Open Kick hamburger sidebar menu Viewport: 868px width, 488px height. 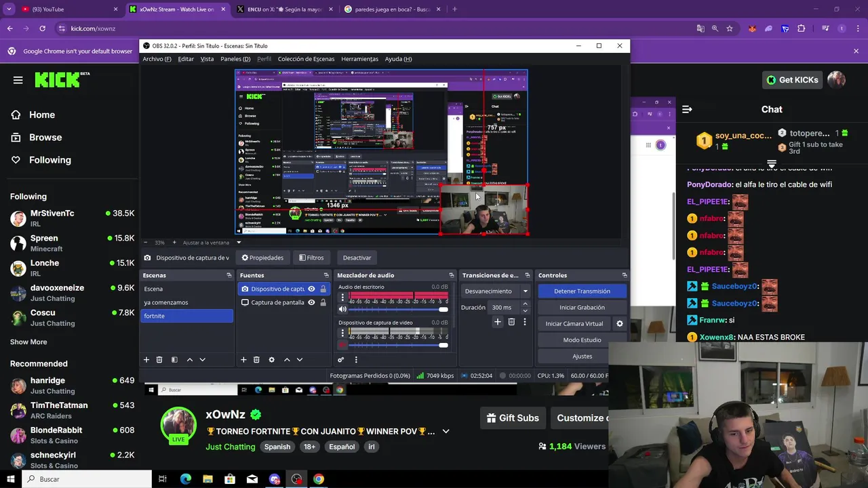pyautogui.click(x=18, y=80)
